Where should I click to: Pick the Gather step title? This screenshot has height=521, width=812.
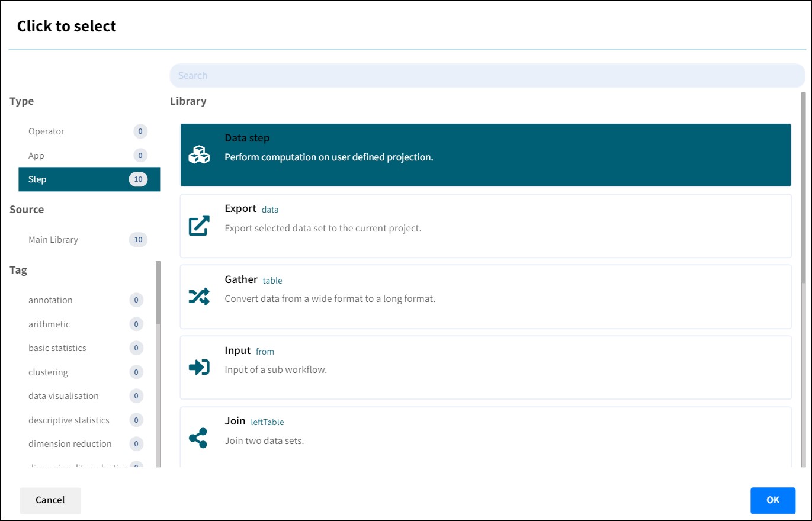(241, 279)
